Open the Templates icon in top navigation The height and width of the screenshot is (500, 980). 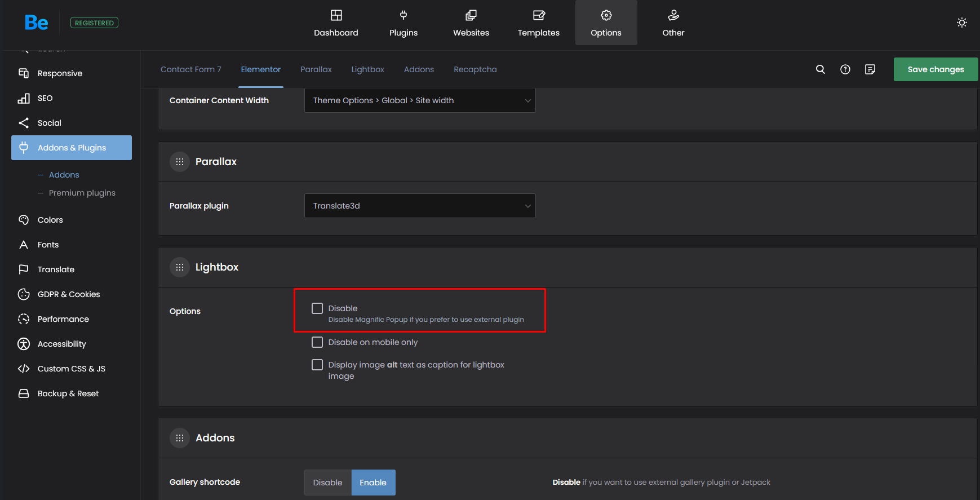[539, 15]
